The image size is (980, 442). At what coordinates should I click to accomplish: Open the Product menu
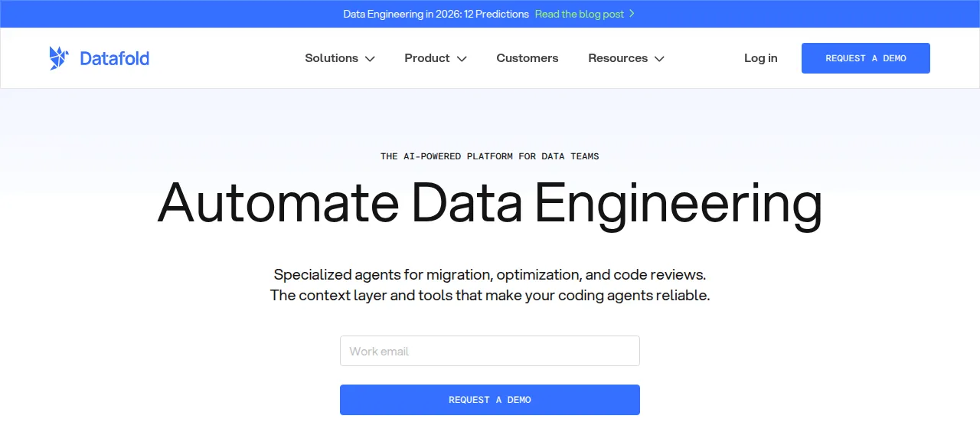click(x=436, y=58)
